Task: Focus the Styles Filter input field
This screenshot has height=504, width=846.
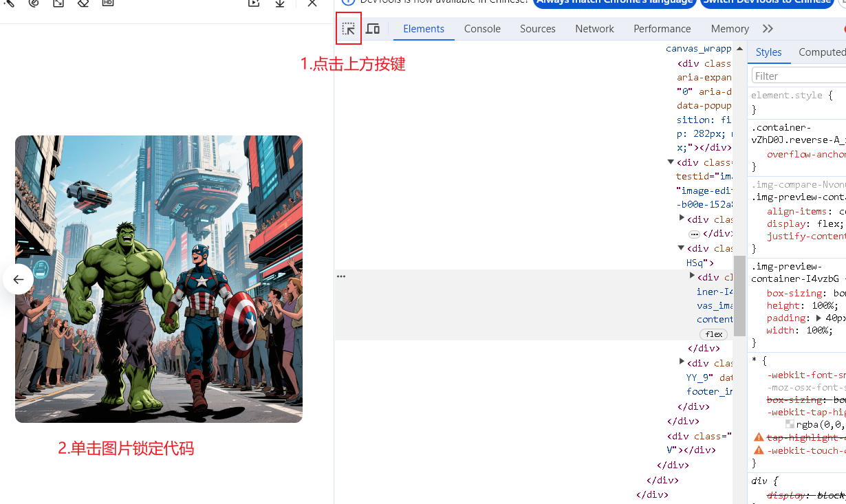Action: tap(799, 76)
